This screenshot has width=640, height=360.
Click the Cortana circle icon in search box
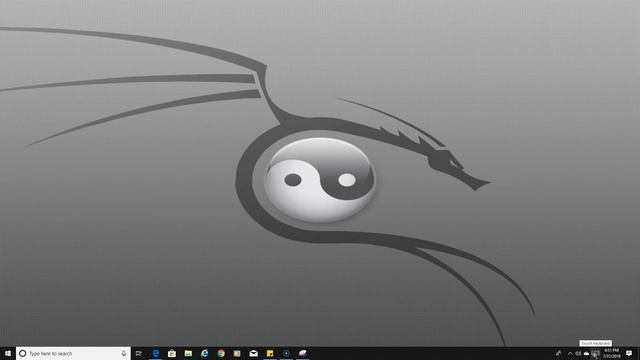click(x=23, y=353)
